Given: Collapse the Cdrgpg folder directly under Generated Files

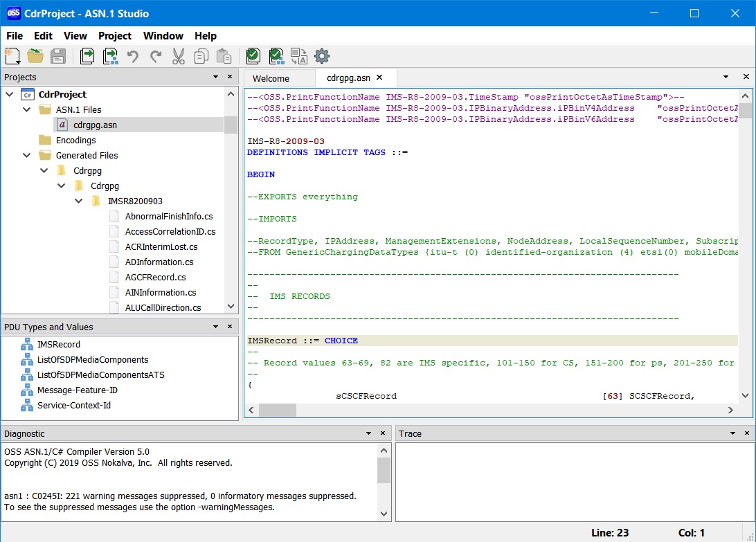Looking at the screenshot, I should pos(44,170).
